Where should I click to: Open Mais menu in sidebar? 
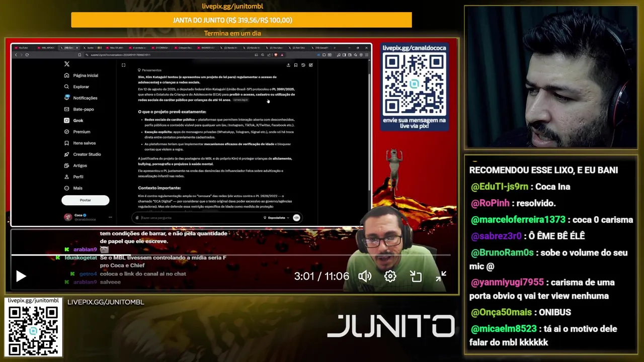(73, 188)
